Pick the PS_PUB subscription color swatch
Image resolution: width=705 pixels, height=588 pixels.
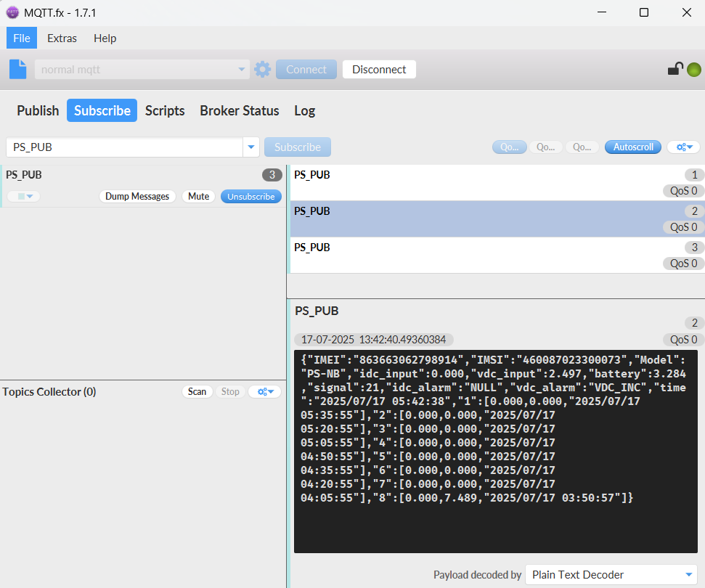coord(24,197)
